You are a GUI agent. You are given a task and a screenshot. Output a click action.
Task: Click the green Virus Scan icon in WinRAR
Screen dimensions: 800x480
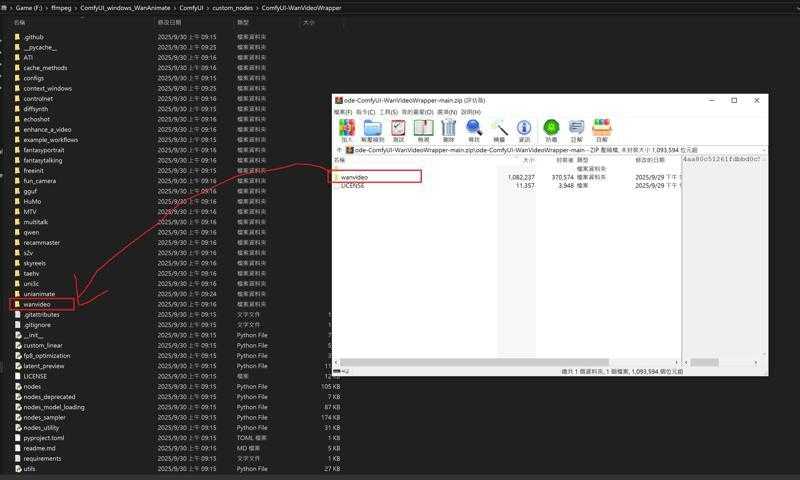click(x=551, y=129)
